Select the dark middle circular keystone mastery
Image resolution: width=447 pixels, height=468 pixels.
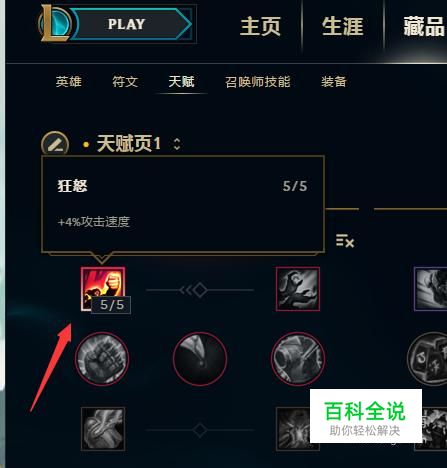click(200, 359)
